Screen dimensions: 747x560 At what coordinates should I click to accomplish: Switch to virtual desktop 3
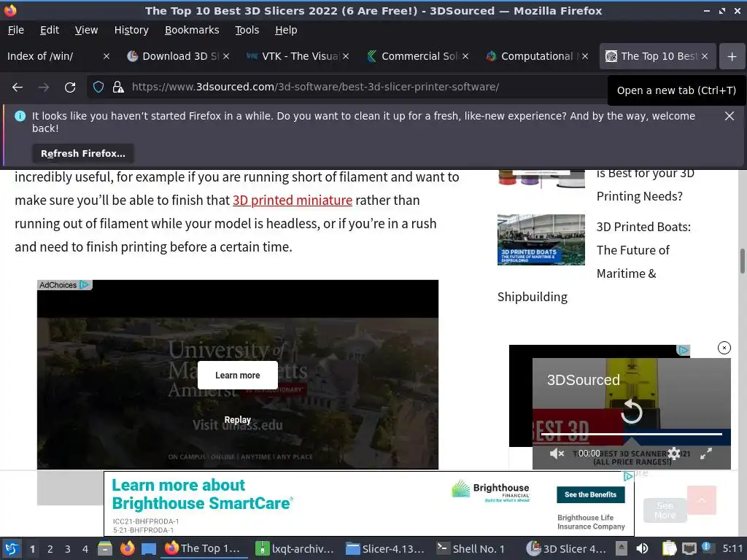[x=68, y=549]
